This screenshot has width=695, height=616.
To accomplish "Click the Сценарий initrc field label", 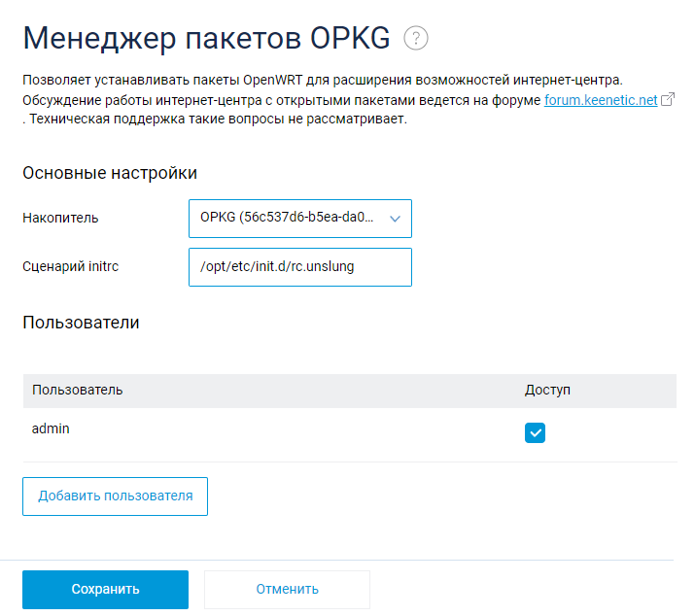I will pos(70,267).
